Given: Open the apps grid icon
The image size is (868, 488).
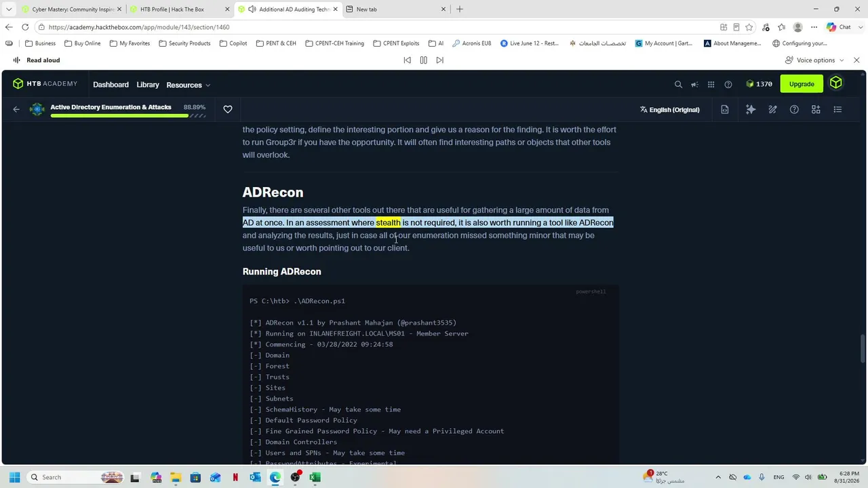Looking at the screenshot, I should (x=711, y=85).
